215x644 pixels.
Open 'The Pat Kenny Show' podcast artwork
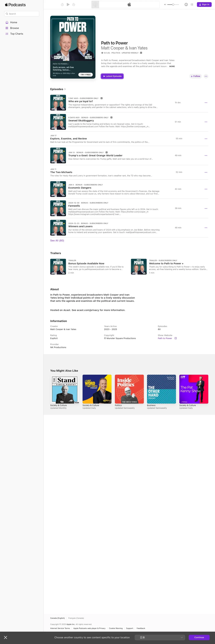[x=194, y=389]
